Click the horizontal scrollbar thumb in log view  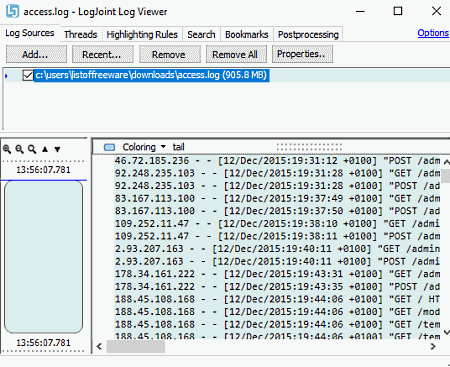(x=136, y=347)
